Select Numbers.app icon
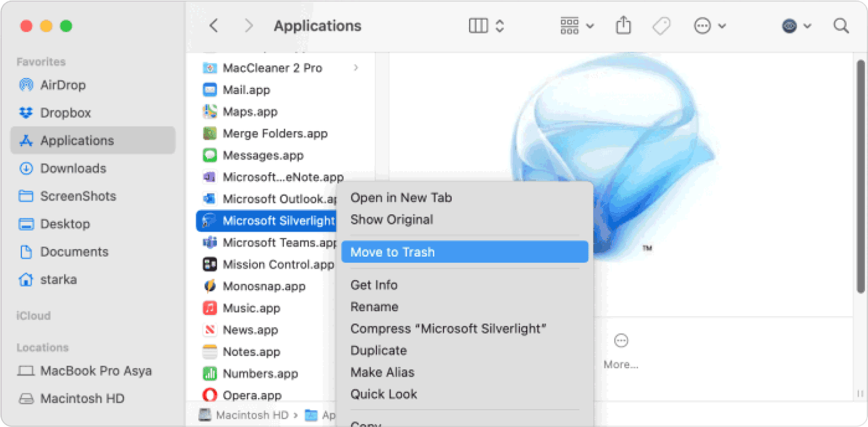The height and width of the screenshot is (427, 868). point(209,374)
